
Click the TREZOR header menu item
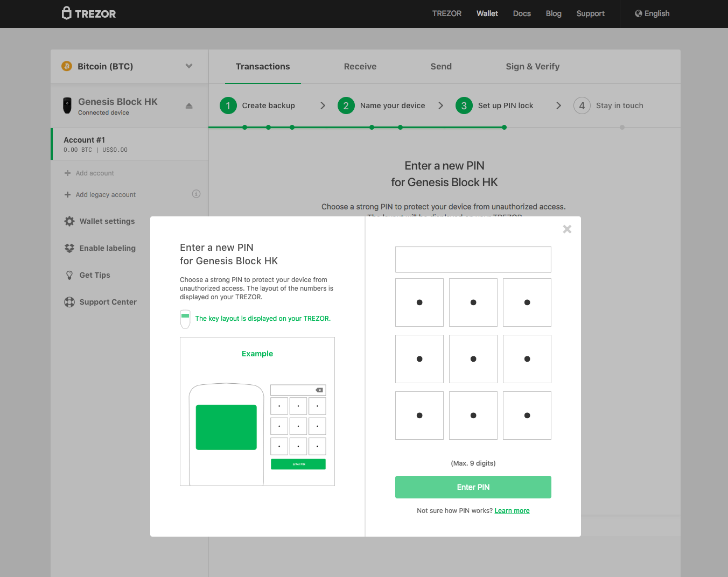coord(447,13)
